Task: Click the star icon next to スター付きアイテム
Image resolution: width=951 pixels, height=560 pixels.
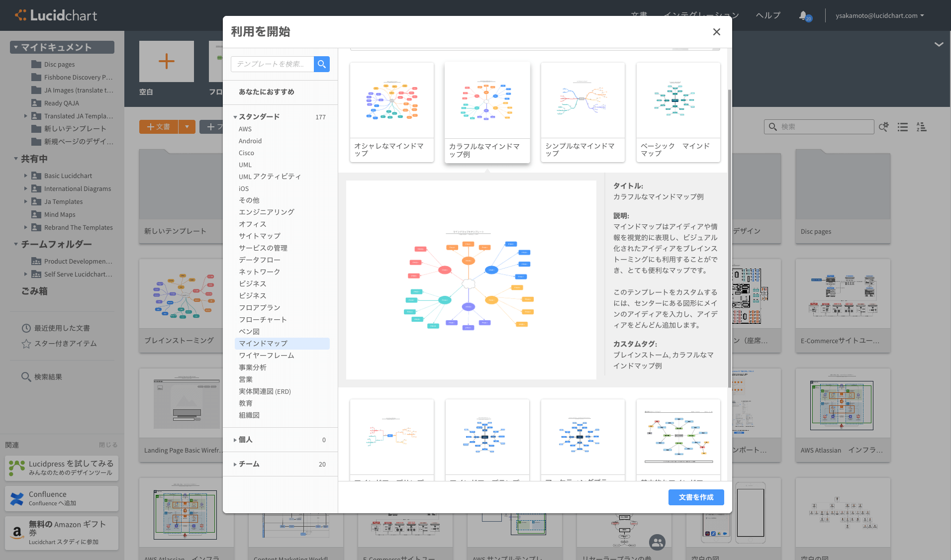Action: click(x=26, y=343)
